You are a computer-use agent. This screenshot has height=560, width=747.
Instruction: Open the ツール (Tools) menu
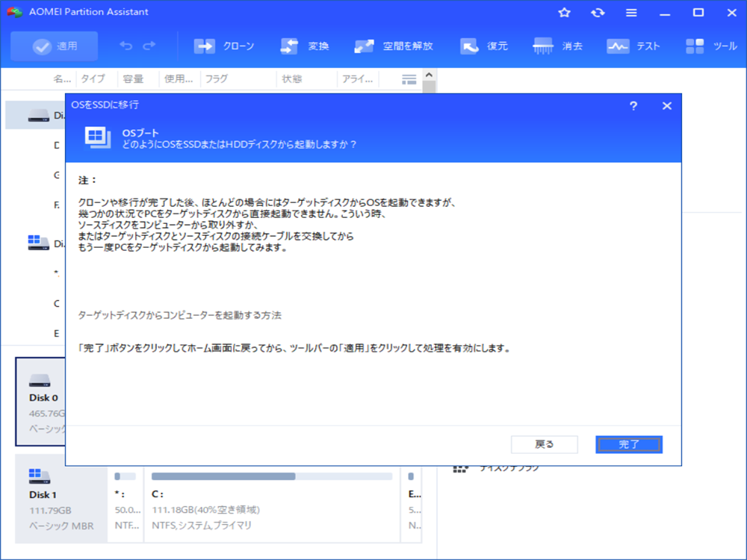point(711,46)
